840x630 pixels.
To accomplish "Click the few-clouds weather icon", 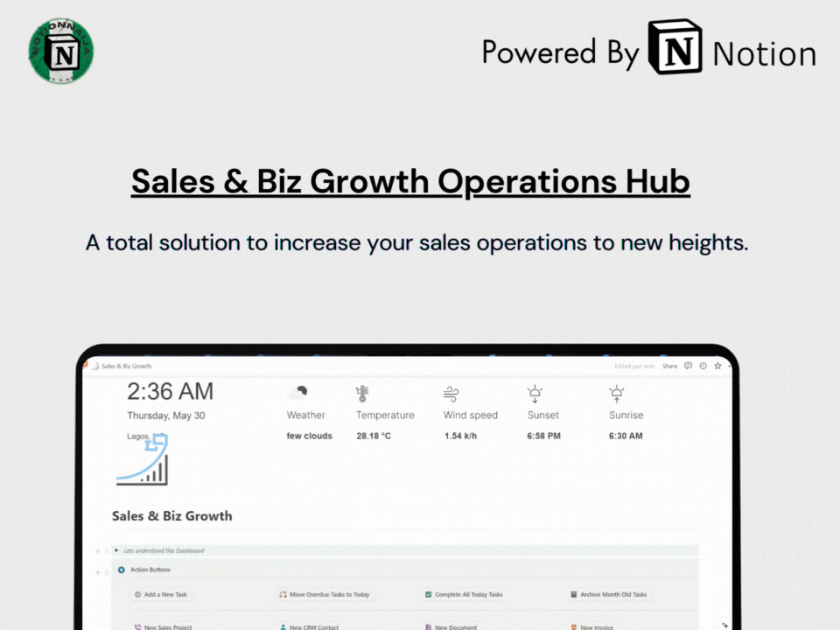I will [297, 393].
